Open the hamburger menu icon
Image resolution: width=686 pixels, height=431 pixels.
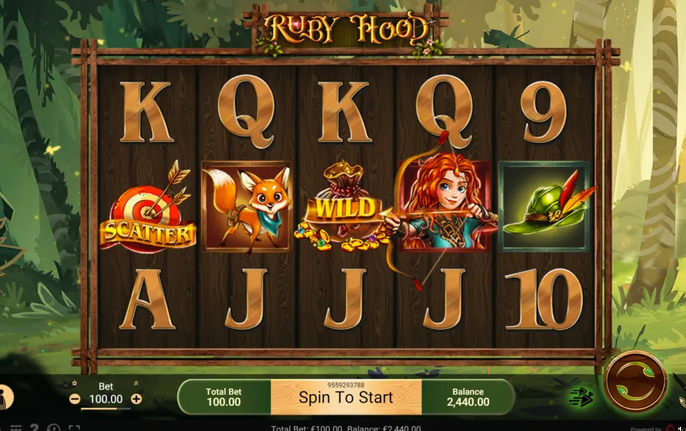tap(16, 427)
